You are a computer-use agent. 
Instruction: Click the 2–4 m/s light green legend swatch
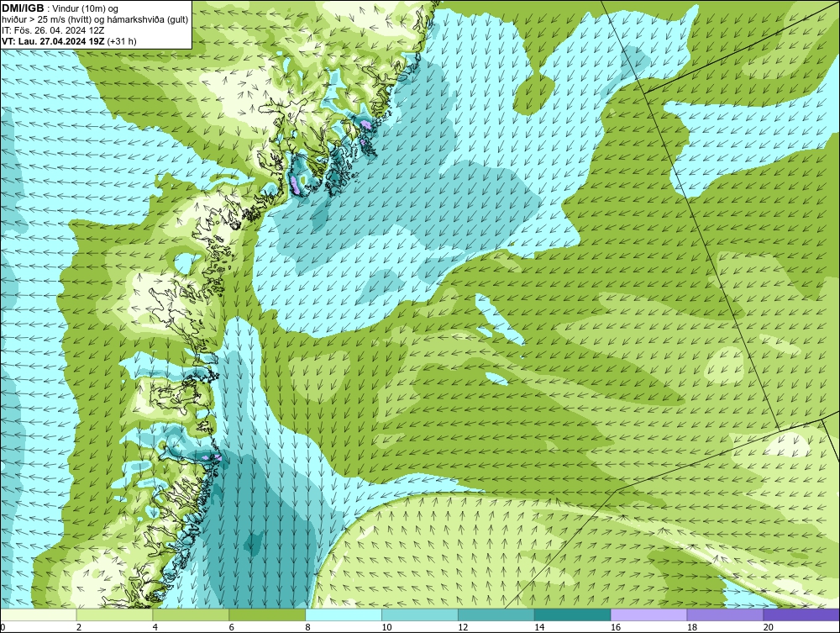click(x=114, y=615)
